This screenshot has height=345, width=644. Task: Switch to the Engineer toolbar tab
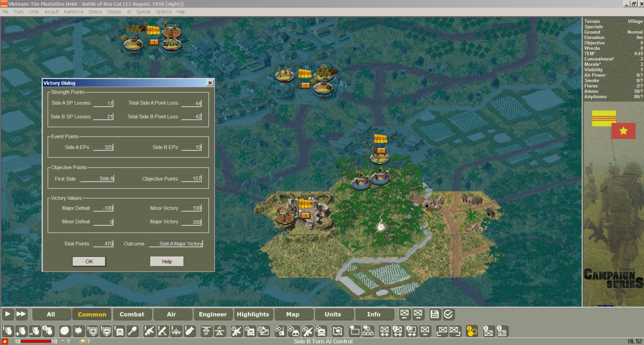point(212,314)
